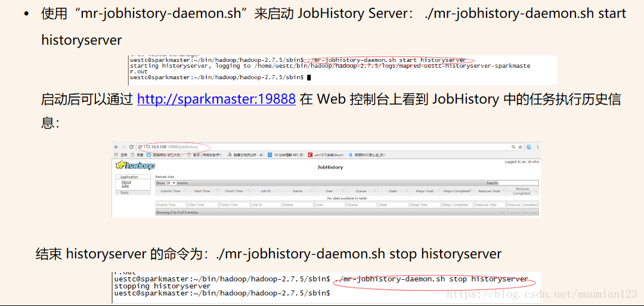This screenshot has width=644, height=306.
Task: Sort table by Finish Time column
Action: tap(235, 191)
